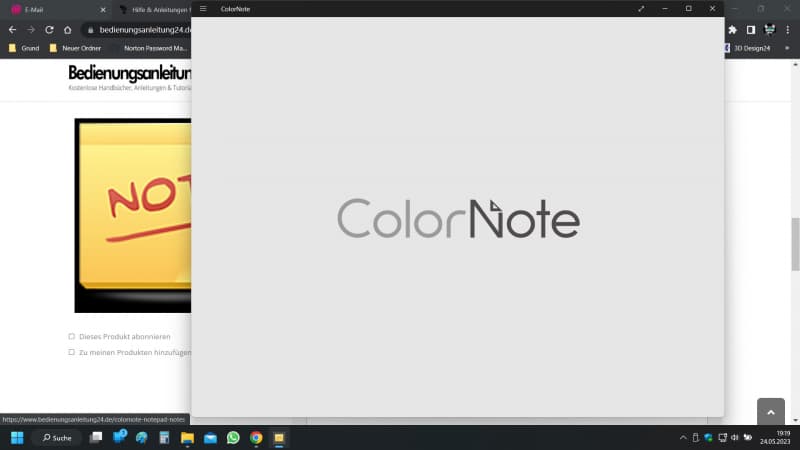The image size is (800, 450).
Task: Open Microsoft Edge from taskbar
Action: [142, 438]
